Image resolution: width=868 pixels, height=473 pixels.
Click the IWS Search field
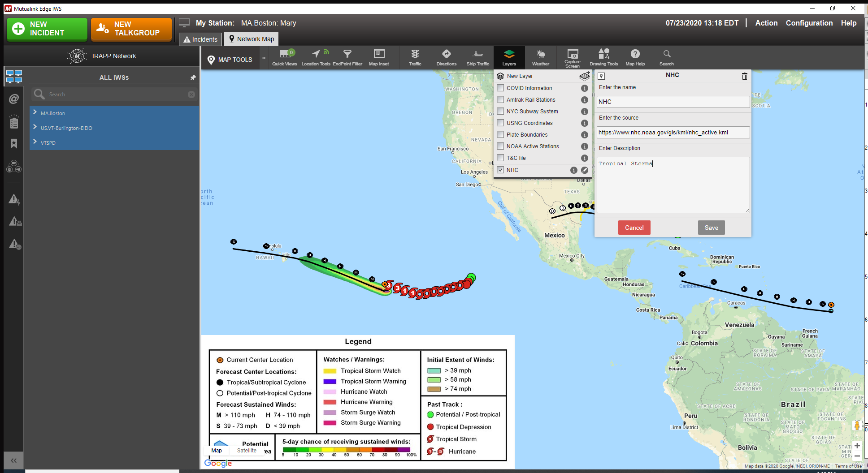(x=114, y=95)
